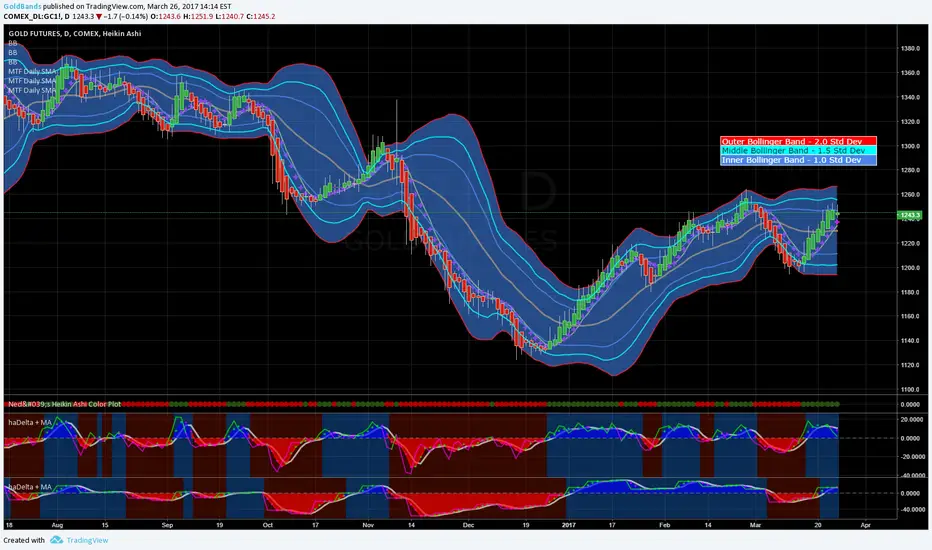Screen dimensions: 932x550
Task: Click the TradingView cloud logo icon
Action: tap(56, 540)
